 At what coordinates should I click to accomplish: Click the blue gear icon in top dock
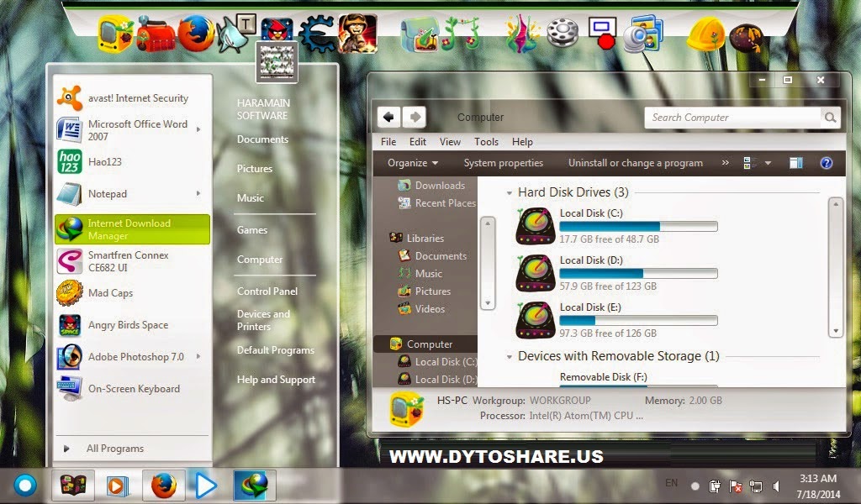317,34
